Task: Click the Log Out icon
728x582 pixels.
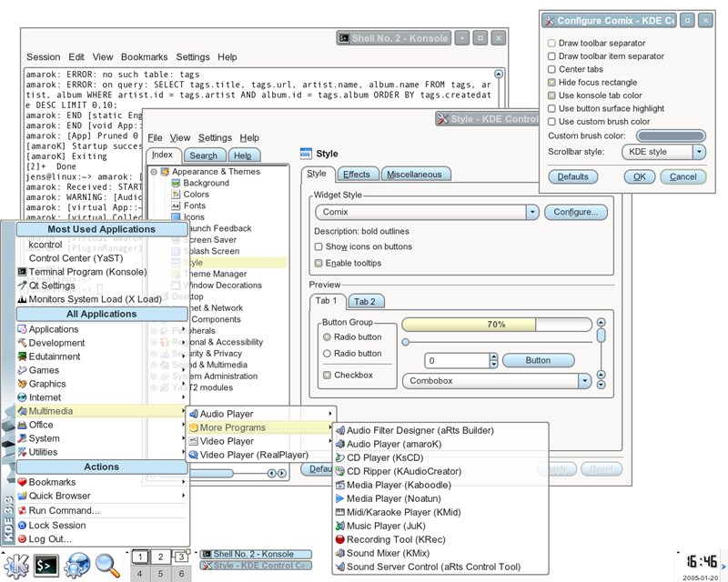Action: pos(22,539)
